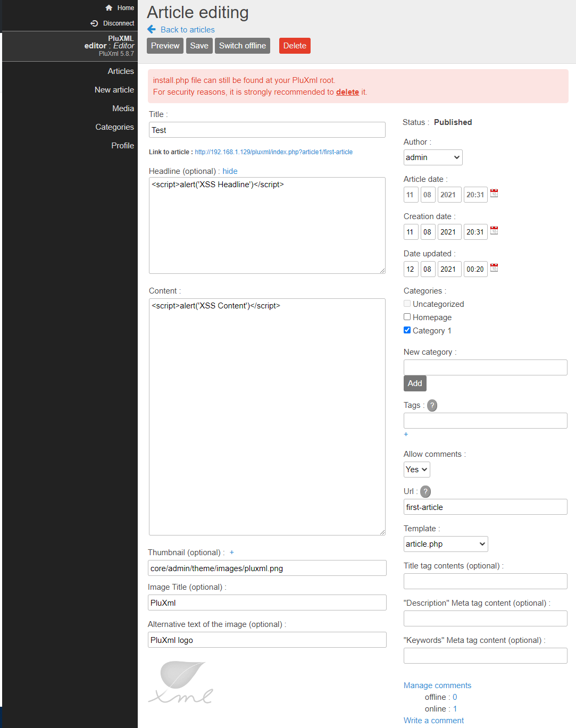Click the PluXml logo thumbnail image
576x728 pixels.
(181, 682)
